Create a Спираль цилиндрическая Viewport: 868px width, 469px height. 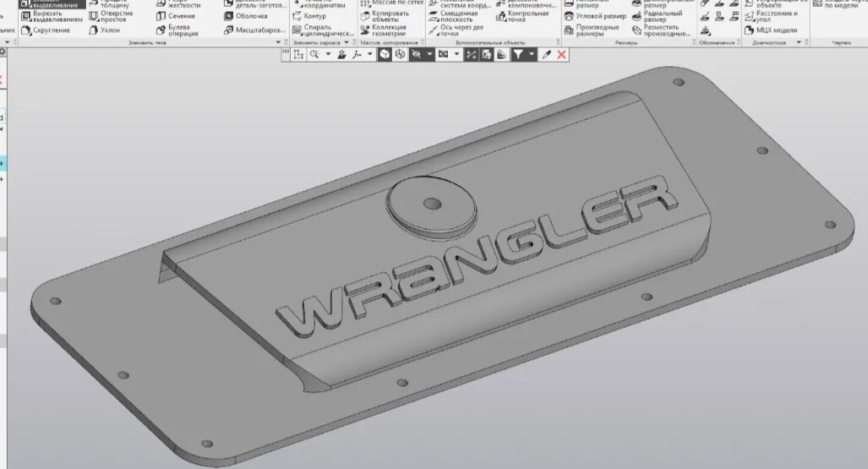point(324,30)
